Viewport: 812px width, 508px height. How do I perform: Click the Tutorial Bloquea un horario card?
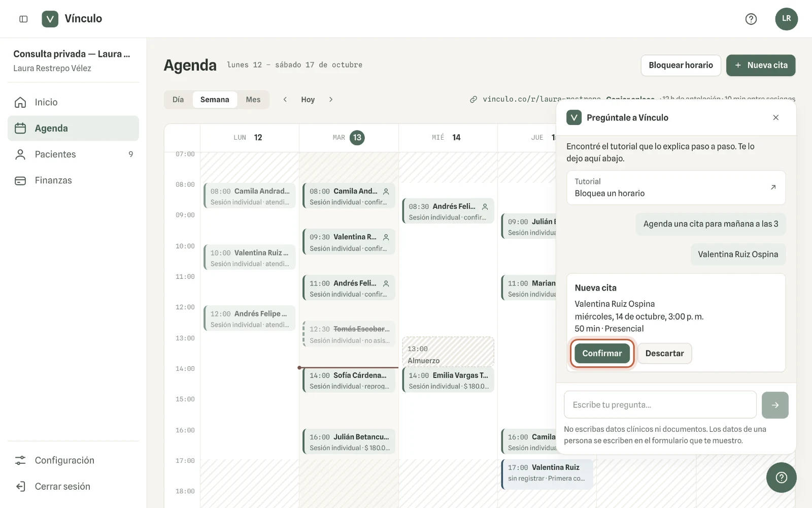(676, 187)
